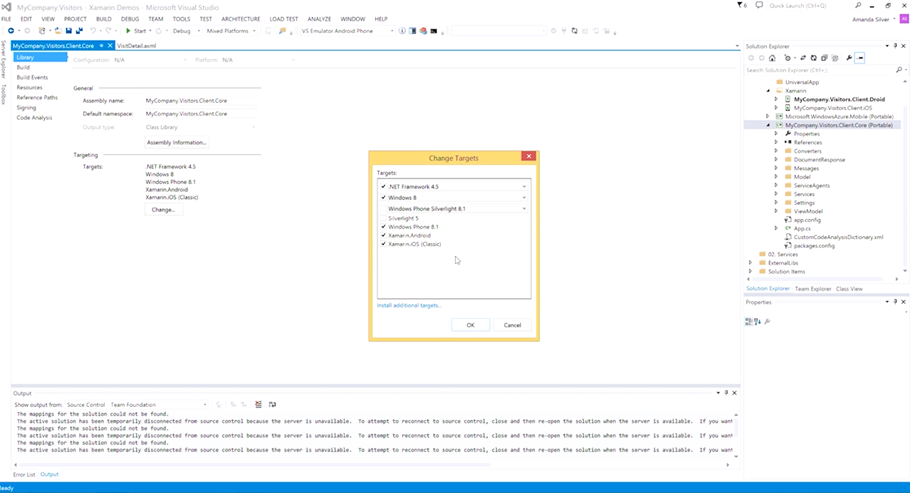The height and width of the screenshot is (493, 910).
Task: Open VS Emulator Android Phone dropdown
Action: pos(346,31)
